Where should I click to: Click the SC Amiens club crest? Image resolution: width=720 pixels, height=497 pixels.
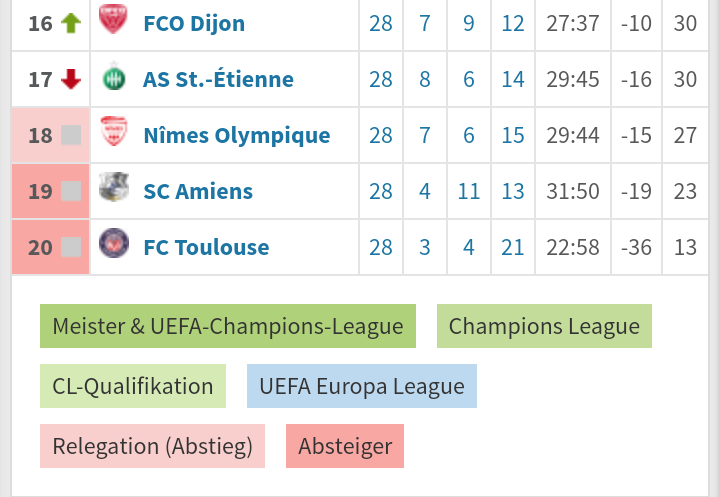[114, 187]
